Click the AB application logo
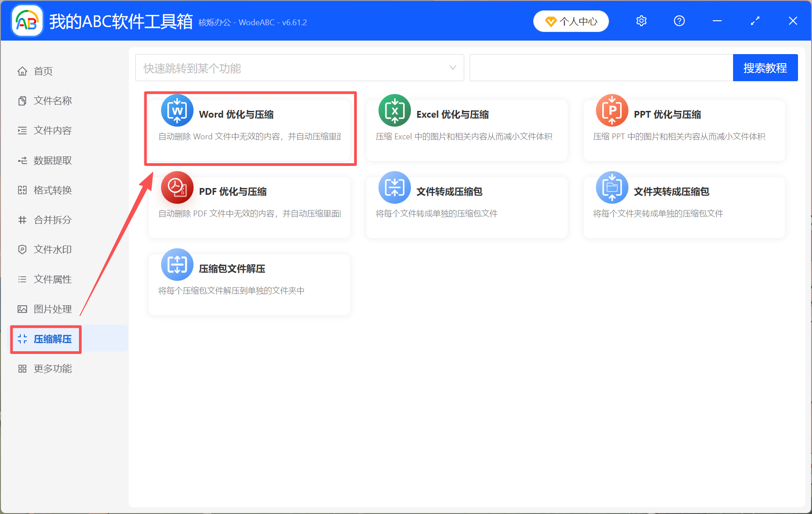 [x=27, y=20]
